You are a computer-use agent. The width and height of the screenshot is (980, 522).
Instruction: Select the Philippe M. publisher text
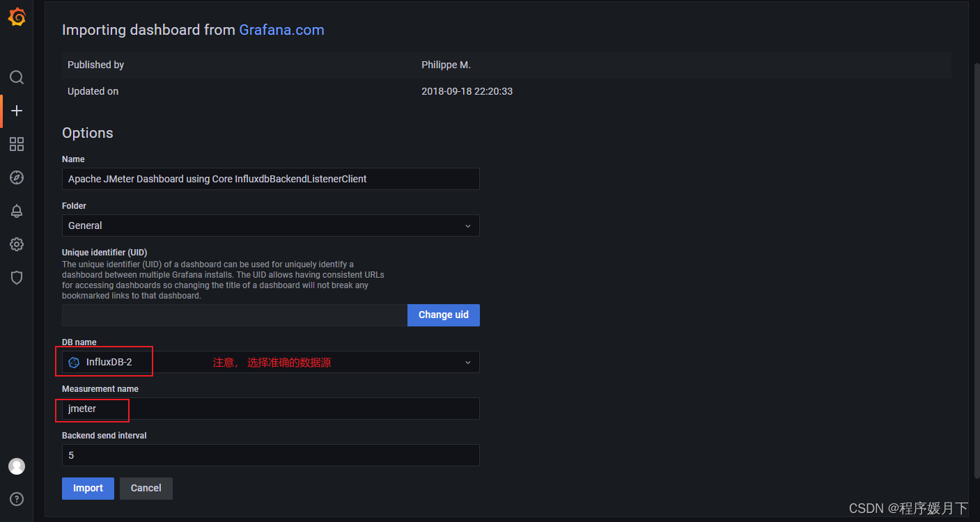point(446,65)
